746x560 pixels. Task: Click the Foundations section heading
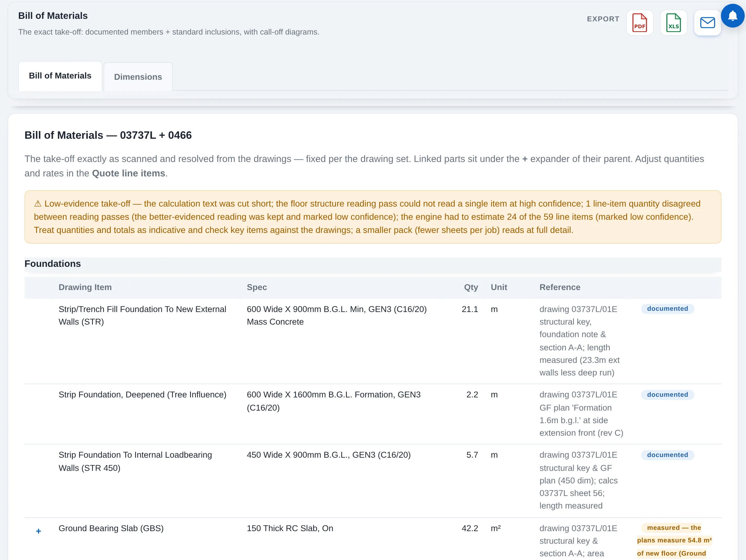tap(53, 264)
